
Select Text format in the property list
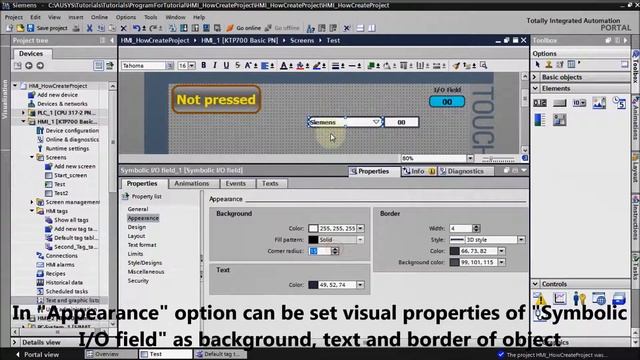[142, 245]
